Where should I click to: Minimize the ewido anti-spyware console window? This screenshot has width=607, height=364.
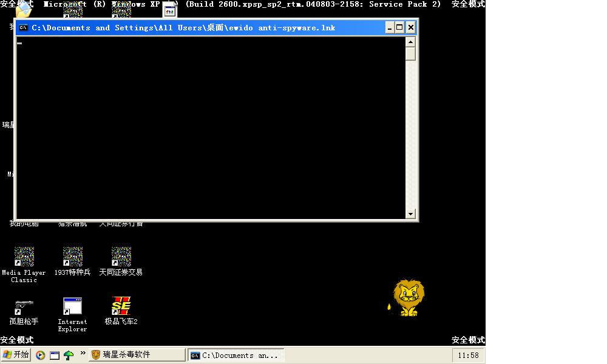(x=390, y=27)
